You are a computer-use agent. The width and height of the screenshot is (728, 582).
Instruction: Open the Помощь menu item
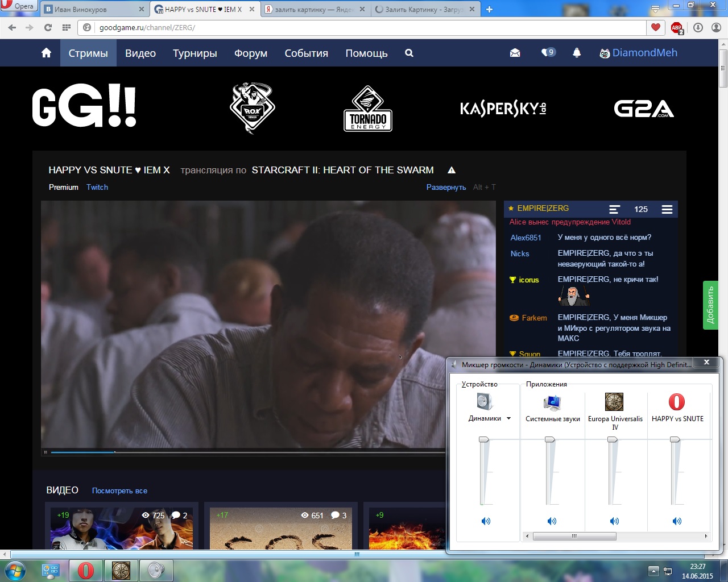tap(367, 53)
